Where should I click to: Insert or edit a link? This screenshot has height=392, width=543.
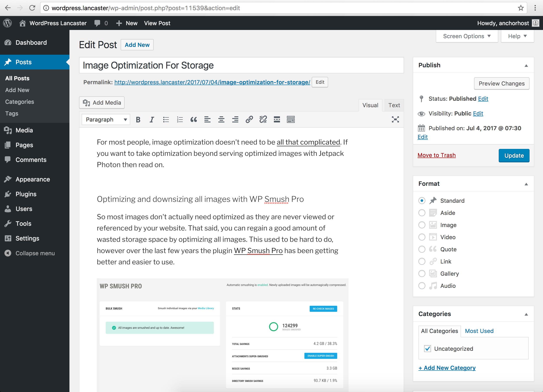249,120
